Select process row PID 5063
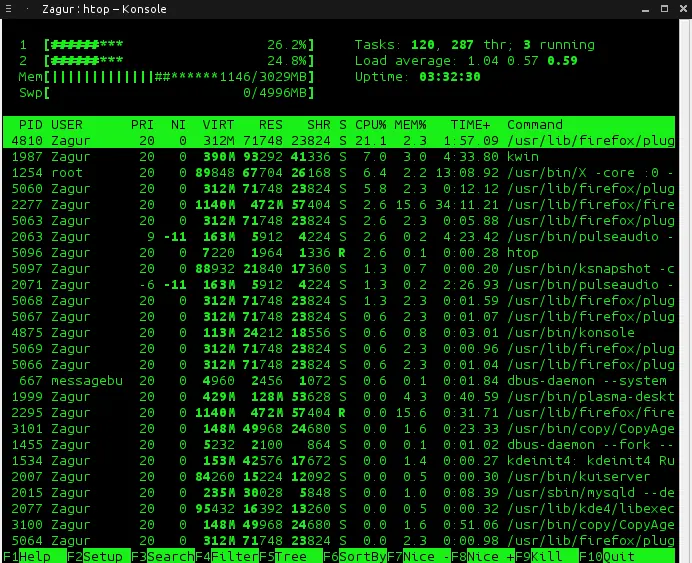692x563 pixels. click(339, 221)
